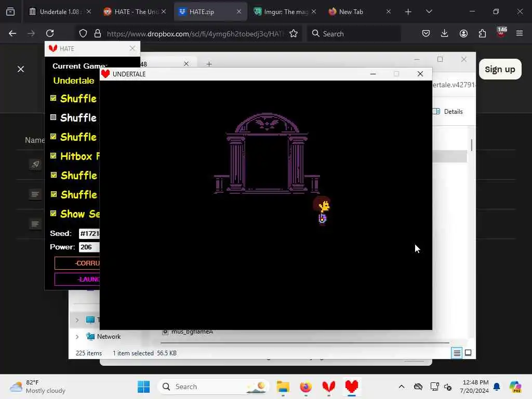Click the CORRUPT button in HATE
Screen dimensions: 532x399
pos(77,263)
